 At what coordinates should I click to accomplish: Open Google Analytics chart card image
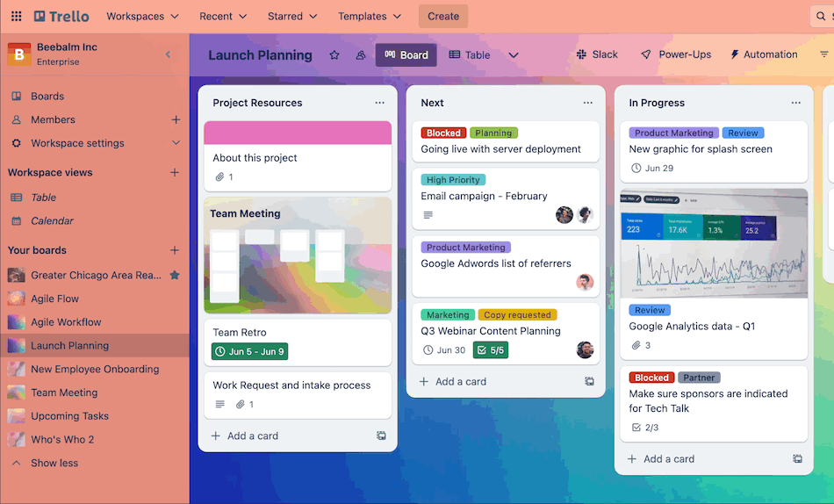coord(714,242)
